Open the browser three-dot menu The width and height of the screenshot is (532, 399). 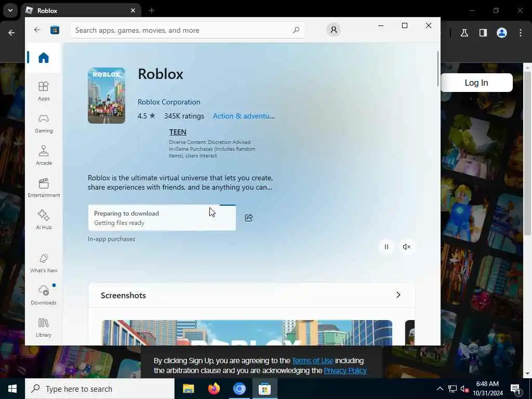pyautogui.click(x=521, y=33)
